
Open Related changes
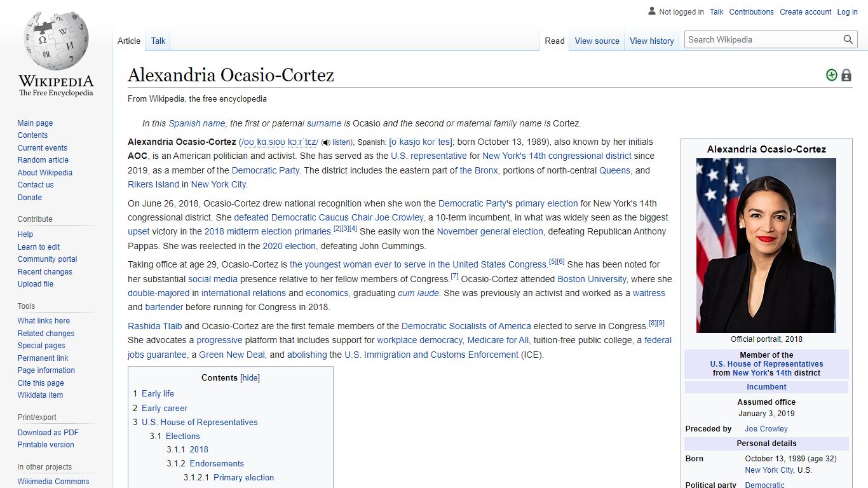[46, 334]
